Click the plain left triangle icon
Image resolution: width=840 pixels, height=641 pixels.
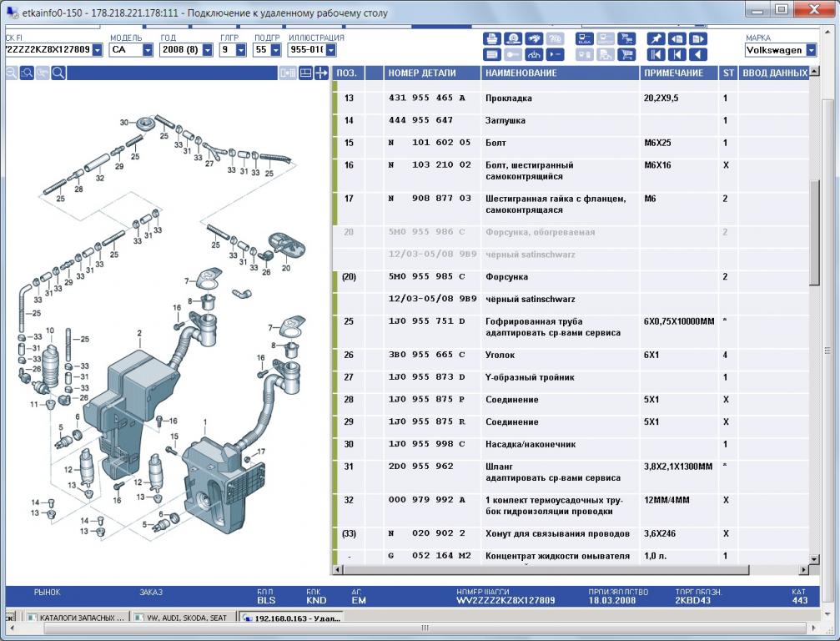[x=698, y=54]
